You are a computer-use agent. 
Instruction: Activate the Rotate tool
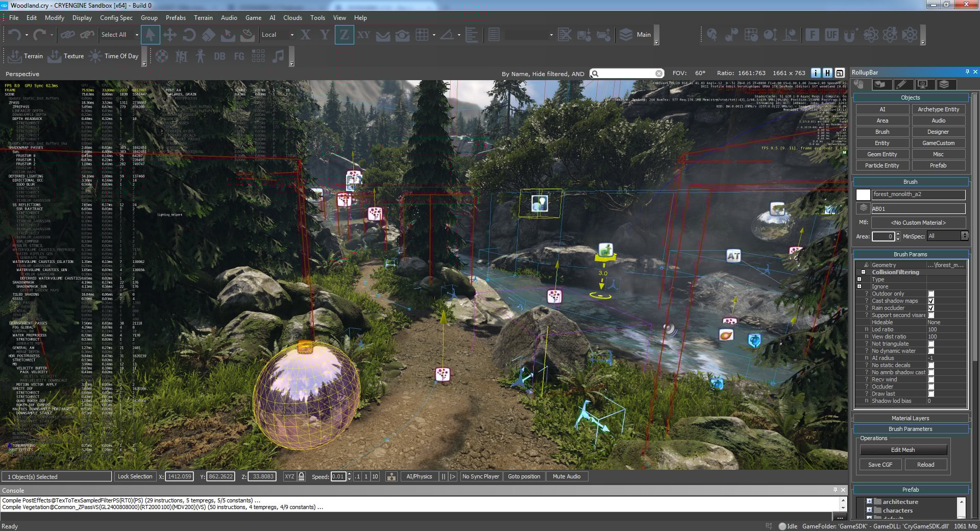pos(189,35)
